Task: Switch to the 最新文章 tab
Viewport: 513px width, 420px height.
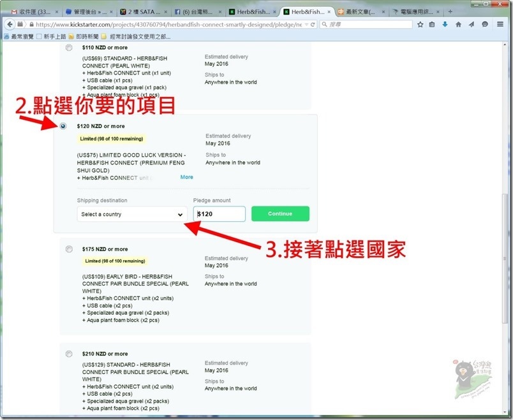Action: click(x=361, y=12)
